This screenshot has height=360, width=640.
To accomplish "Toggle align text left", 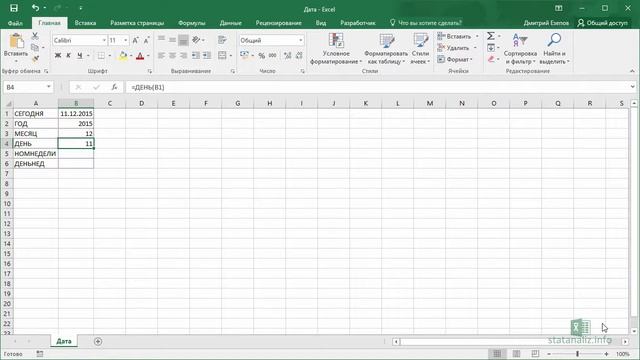I will tap(162, 56).
